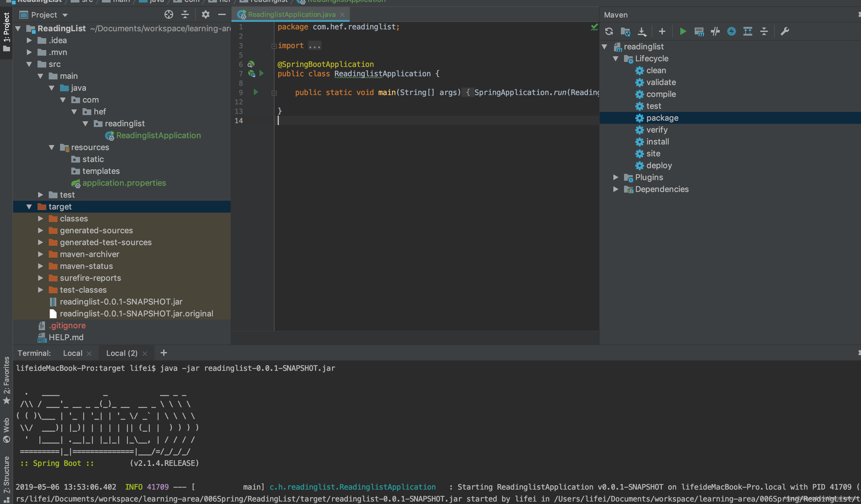Switch to Local terminal tab
This screenshot has height=504, width=861.
click(73, 353)
